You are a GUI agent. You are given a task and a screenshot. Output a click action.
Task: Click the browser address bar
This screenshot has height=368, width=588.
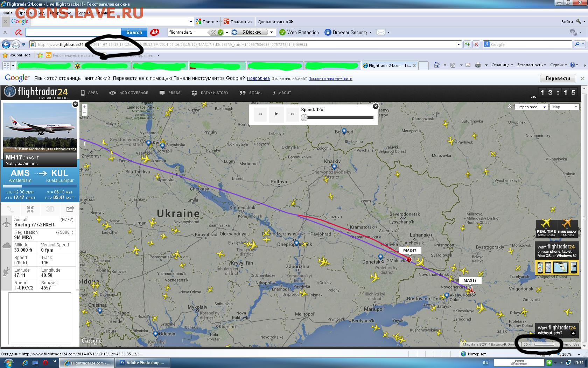245,45
